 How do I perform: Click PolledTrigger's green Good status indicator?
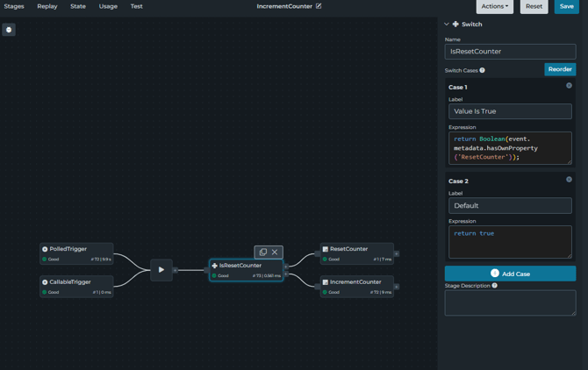[44, 260]
